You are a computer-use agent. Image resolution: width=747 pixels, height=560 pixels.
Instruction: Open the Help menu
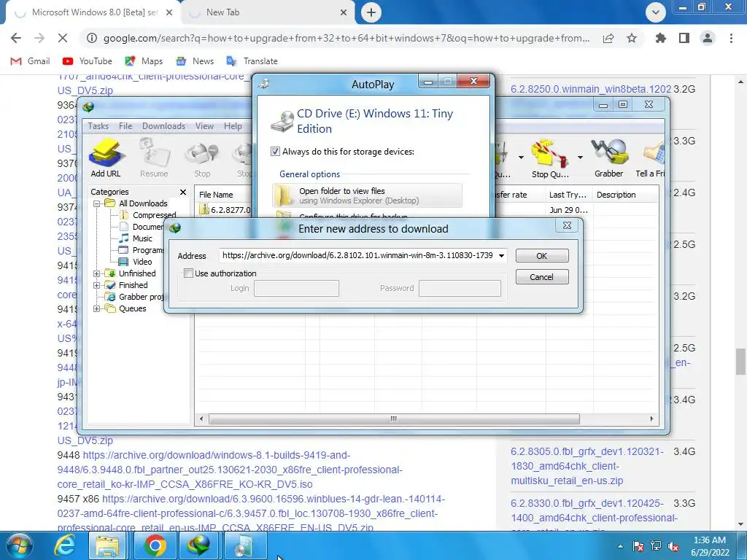233,126
